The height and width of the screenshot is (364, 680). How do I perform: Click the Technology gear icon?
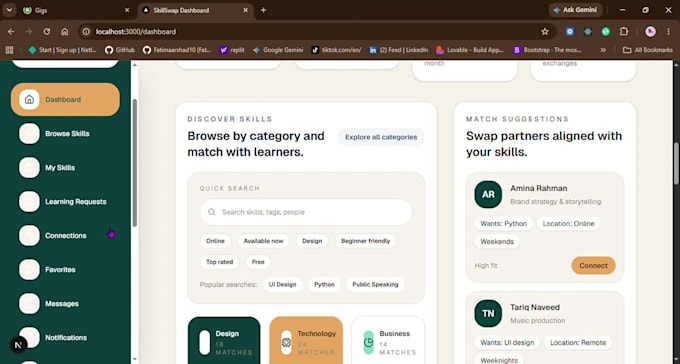click(286, 342)
